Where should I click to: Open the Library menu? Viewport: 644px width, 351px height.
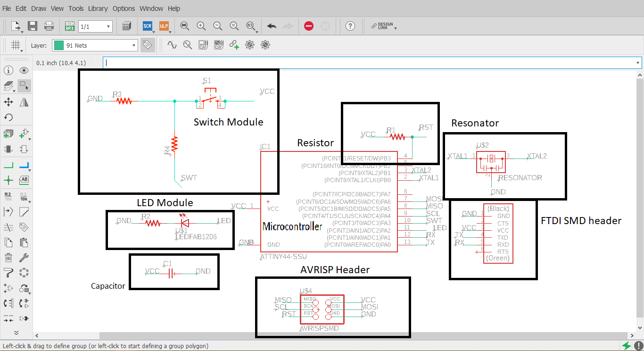click(98, 8)
